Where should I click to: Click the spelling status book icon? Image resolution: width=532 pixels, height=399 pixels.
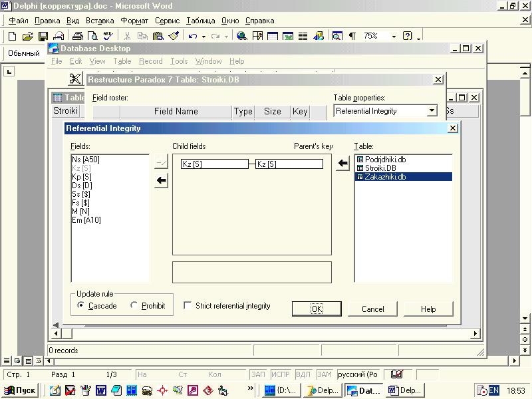[396, 374]
